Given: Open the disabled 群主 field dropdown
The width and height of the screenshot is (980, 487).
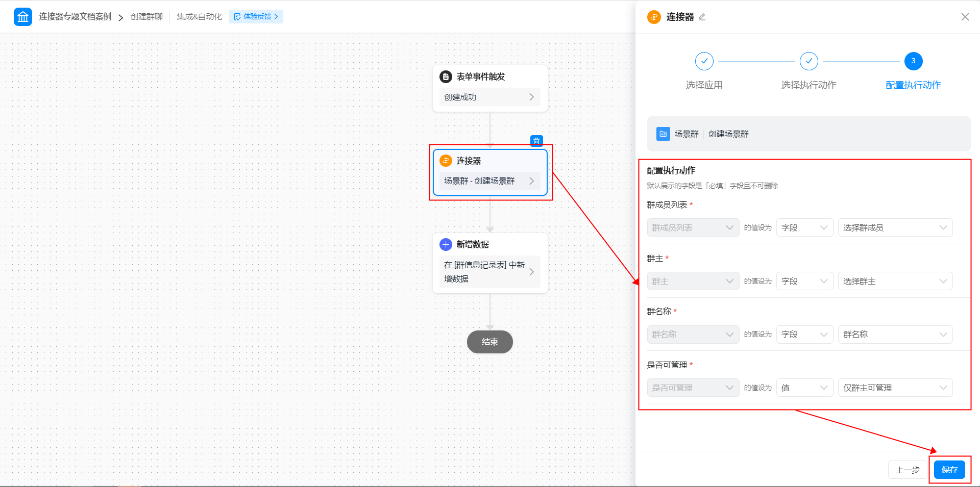Looking at the screenshot, I should click(693, 281).
